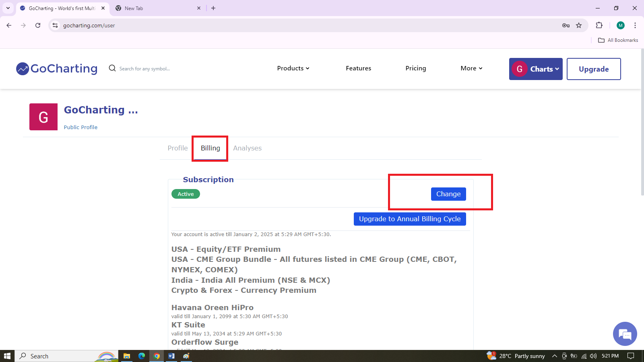Click the symbol search field
644x362 pixels.
click(x=145, y=69)
